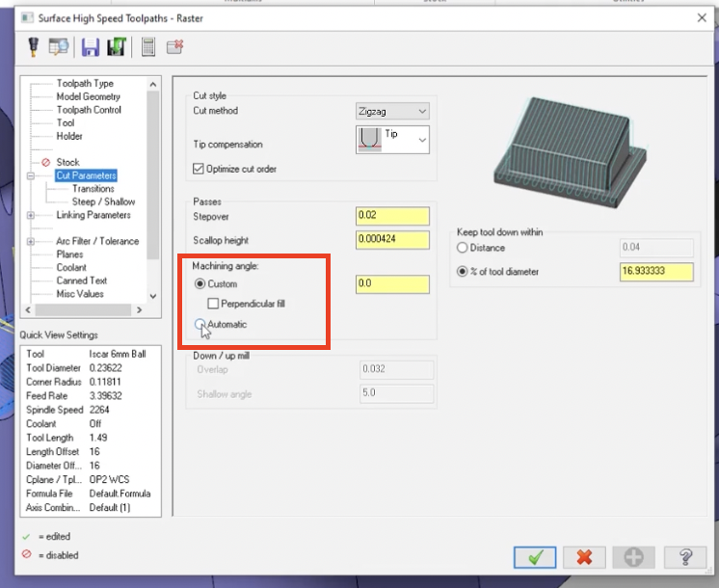Enable the Perpendicular fill checkbox
This screenshot has height=588, width=719.
(x=213, y=304)
